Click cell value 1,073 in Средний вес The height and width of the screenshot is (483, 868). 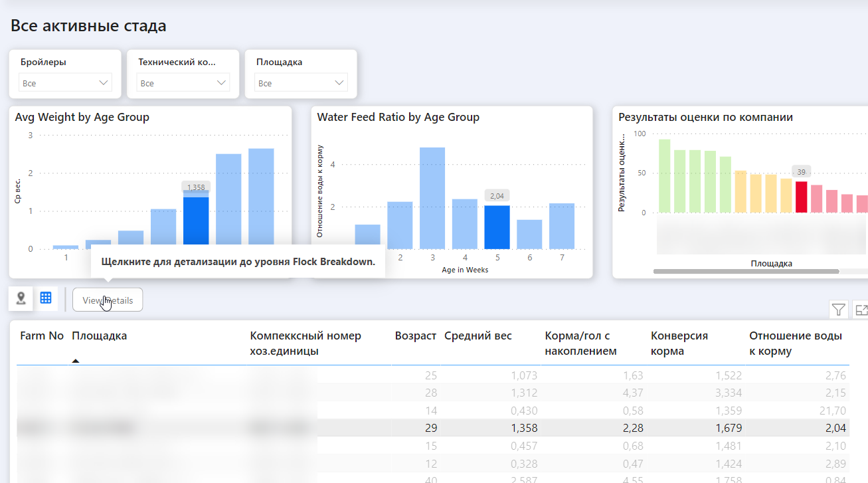[x=523, y=376]
